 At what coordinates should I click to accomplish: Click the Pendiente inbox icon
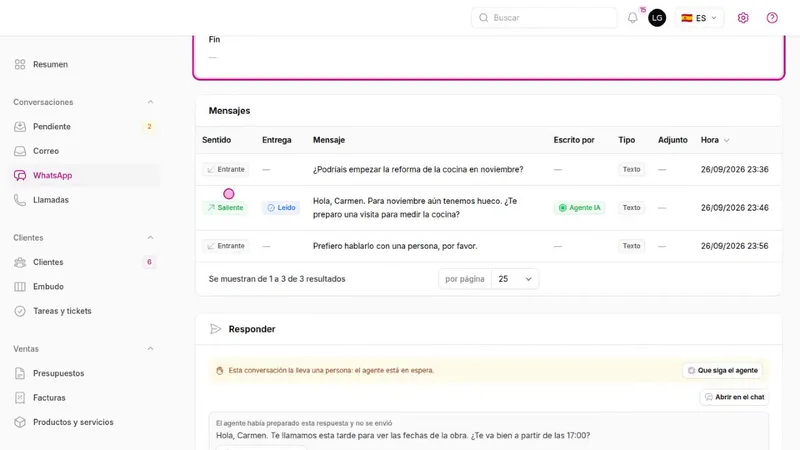[x=20, y=127]
